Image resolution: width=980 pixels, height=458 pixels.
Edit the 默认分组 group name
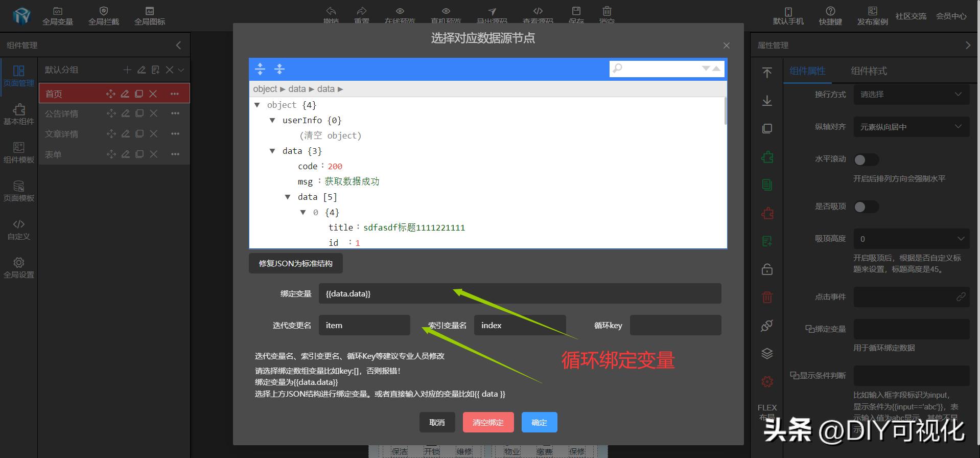point(142,70)
